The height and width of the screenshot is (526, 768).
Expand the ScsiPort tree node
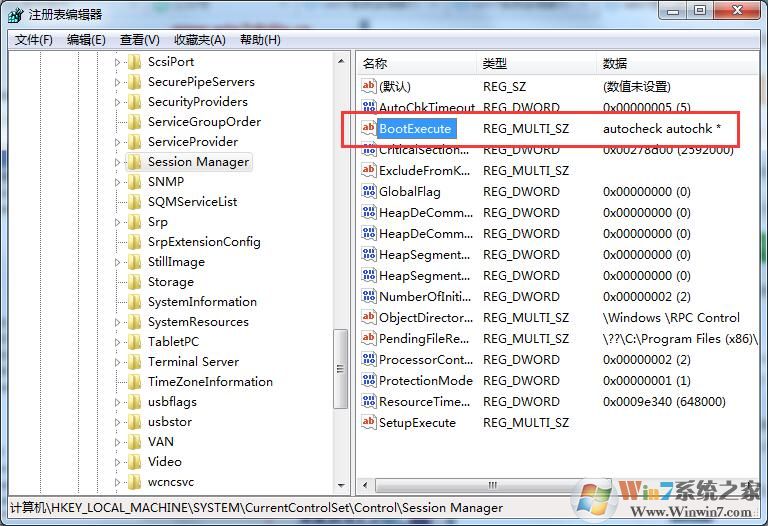[117, 62]
